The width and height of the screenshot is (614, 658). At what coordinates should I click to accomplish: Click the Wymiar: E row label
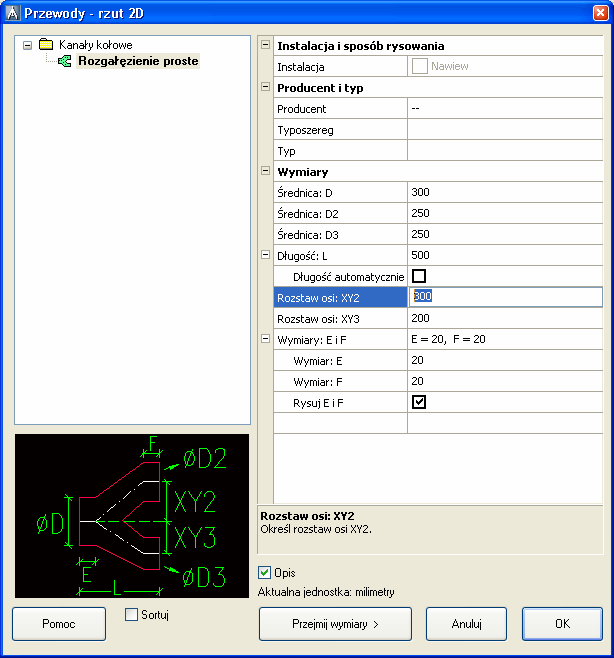click(318, 361)
